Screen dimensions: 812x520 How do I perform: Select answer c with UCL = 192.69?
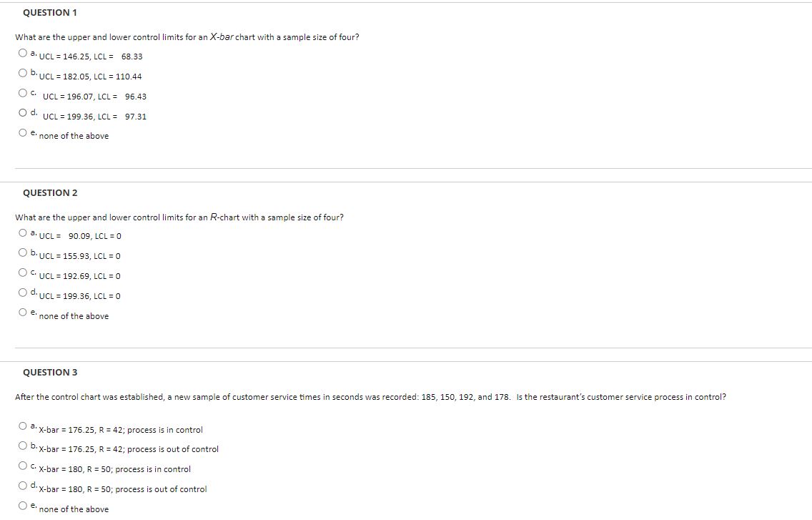click(x=22, y=273)
